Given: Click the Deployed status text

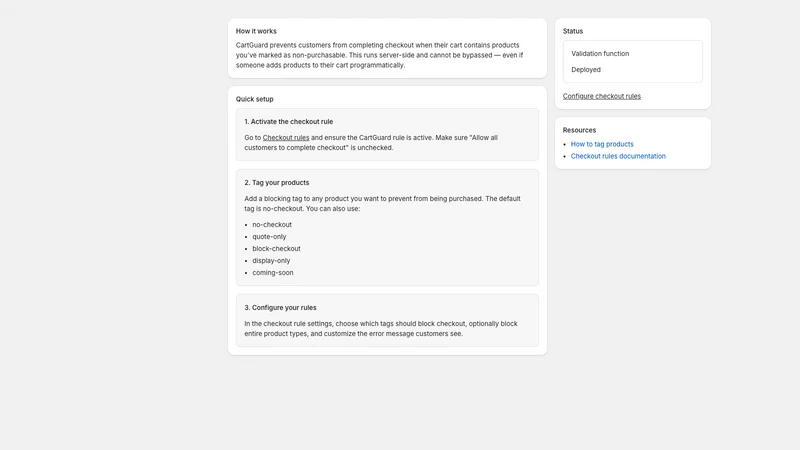Looking at the screenshot, I should coord(586,70).
